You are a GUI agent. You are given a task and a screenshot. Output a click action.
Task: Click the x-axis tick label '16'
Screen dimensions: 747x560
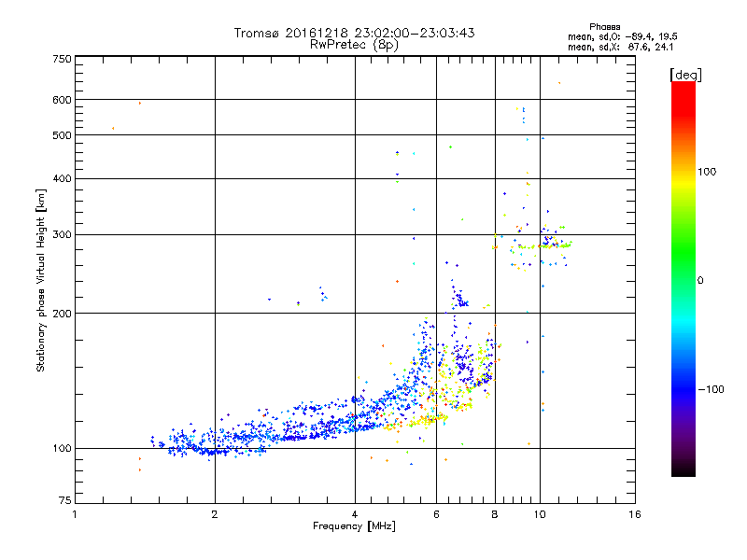pyautogui.click(x=635, y=514)
